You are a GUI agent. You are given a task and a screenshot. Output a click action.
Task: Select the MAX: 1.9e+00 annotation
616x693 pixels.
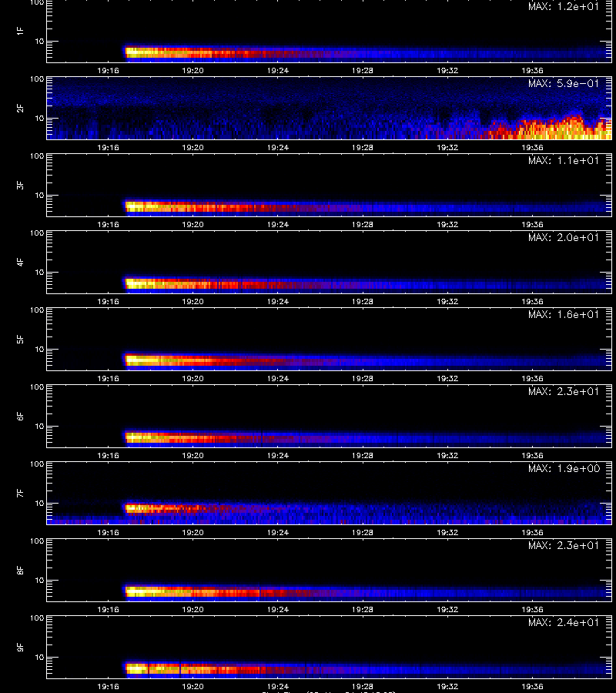tap(564, 468)
